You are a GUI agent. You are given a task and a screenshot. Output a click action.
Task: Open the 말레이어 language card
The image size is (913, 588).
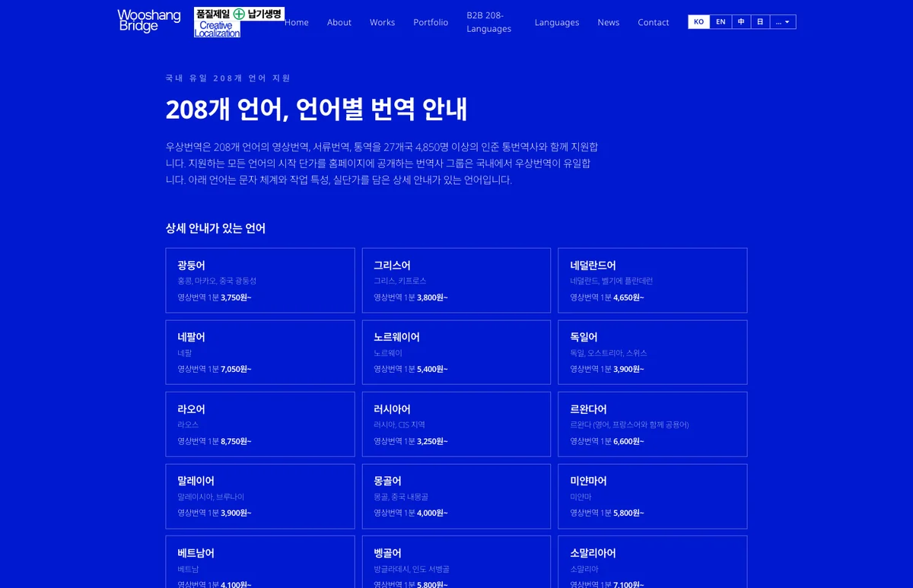260,496
